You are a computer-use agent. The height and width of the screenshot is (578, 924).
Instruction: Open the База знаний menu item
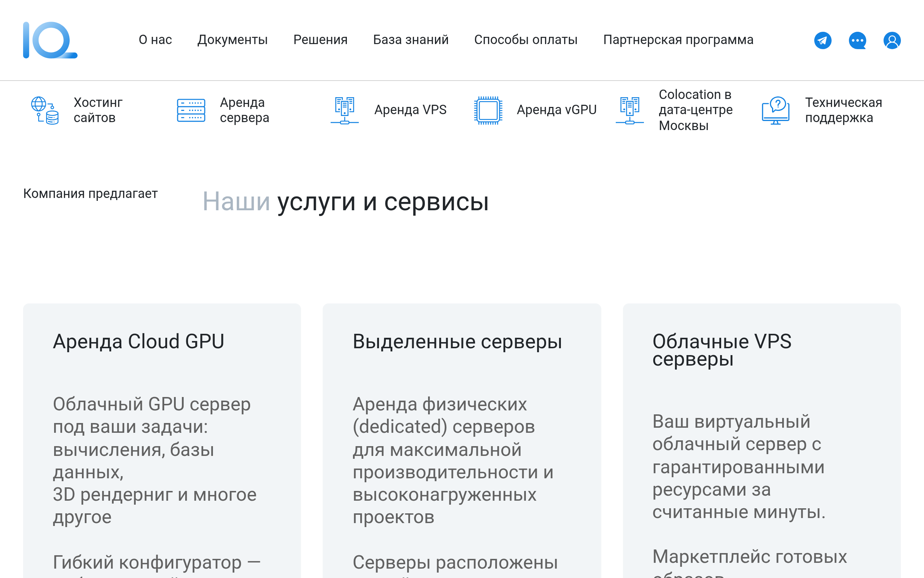(411, 40)
